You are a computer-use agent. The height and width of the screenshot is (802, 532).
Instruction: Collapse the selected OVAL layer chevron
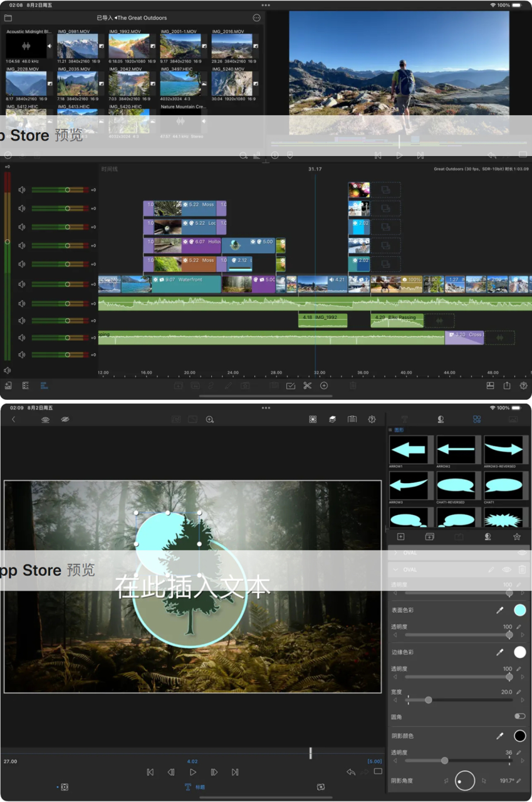(395, 570)
